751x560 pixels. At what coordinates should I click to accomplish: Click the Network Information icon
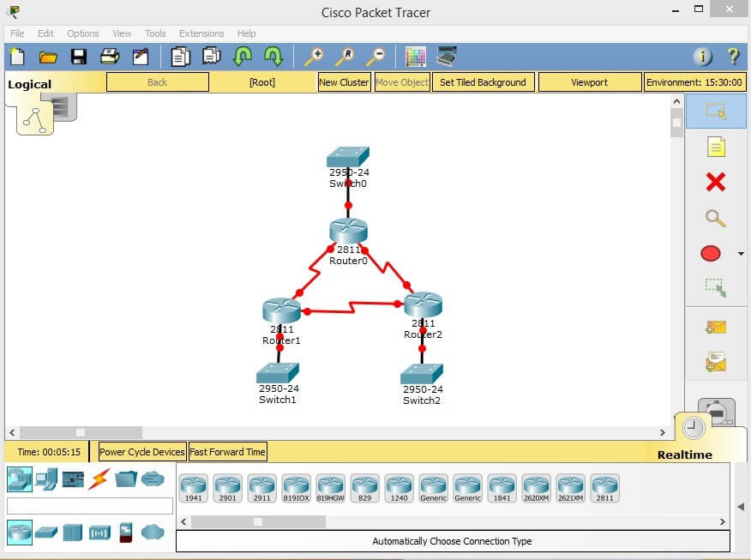703,57
